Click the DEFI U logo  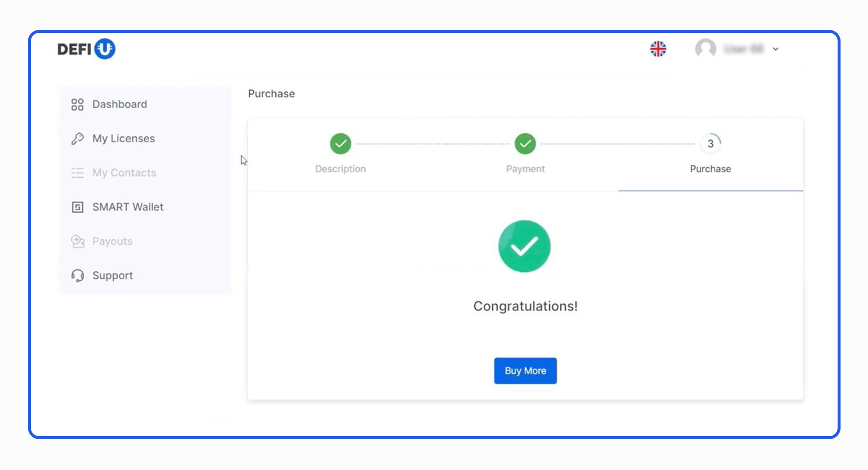(86, 49)
